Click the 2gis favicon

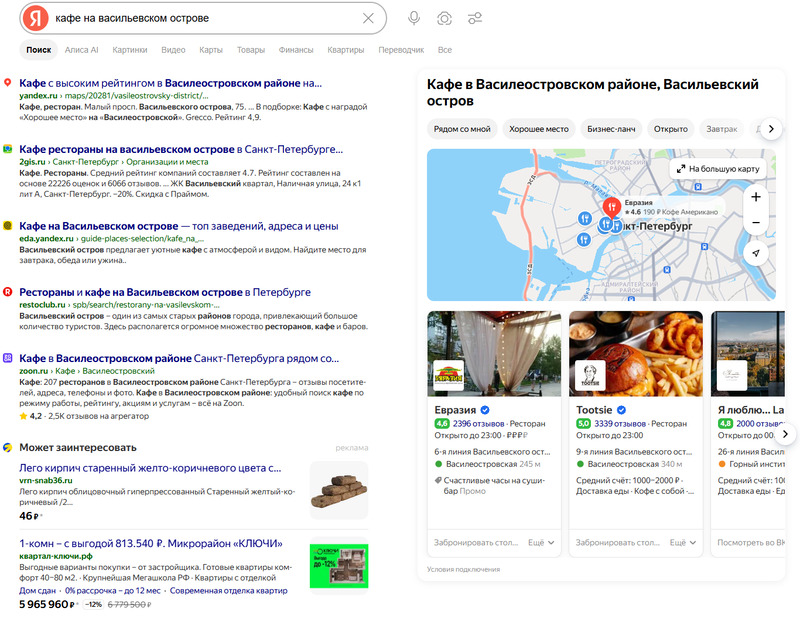8,149
